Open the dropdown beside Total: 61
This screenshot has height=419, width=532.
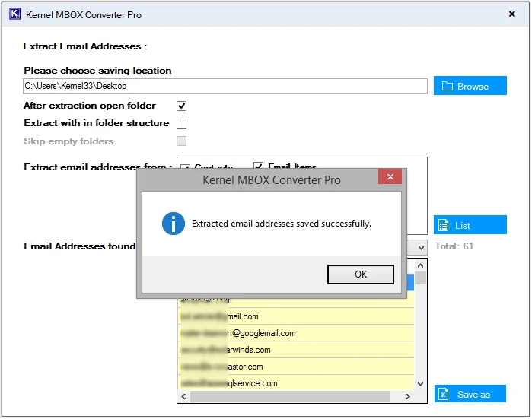pos(421,247)
